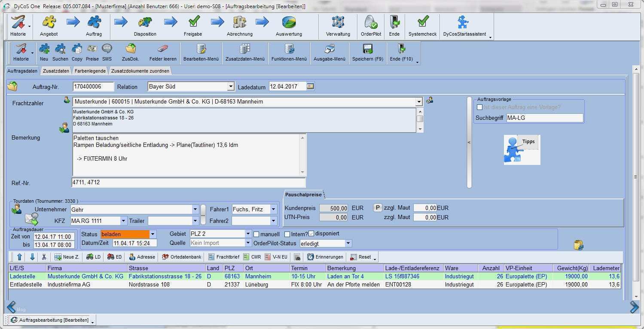Click the Erinnerungen button
Screen dimensions: 644x329
click(325, 257)
